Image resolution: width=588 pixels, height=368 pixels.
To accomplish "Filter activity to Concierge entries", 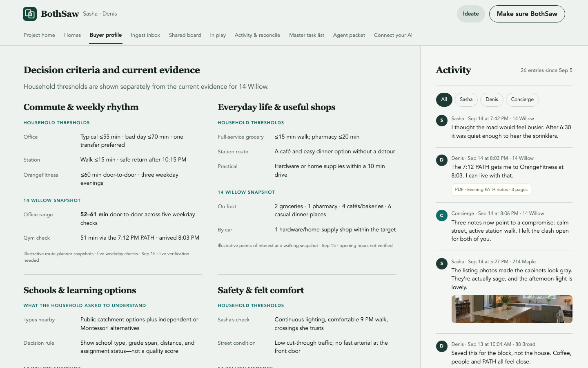I will point(522,100).
